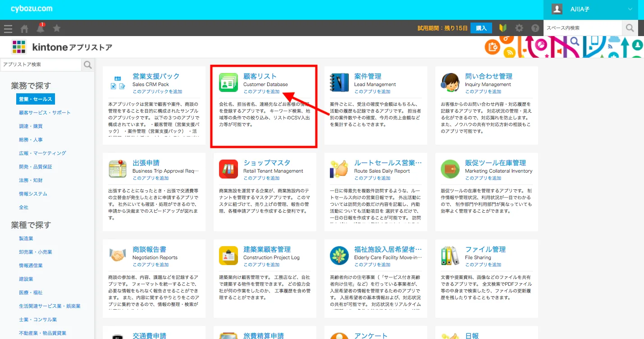This screenshot has width=644, height=339.
Task: Click the スペース内検索 search field
Action: point(583,28)
